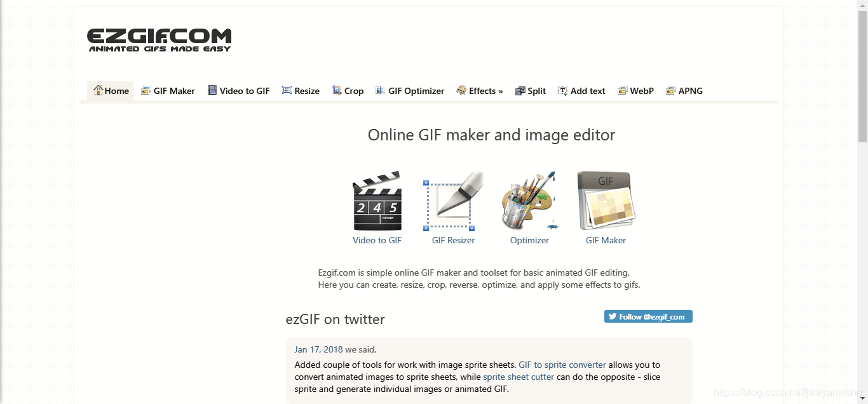Open the Split menu item

[x=531, y=91]
